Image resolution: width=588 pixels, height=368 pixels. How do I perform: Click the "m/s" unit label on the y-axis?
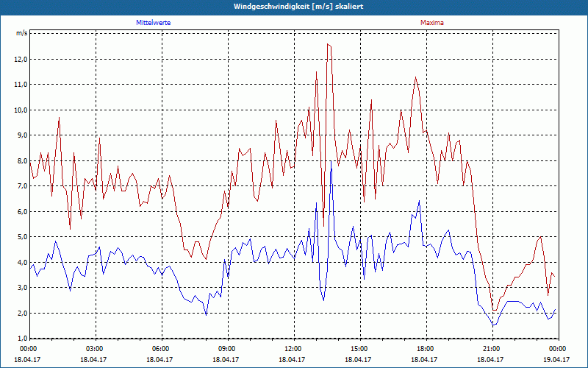pos(21,33)
